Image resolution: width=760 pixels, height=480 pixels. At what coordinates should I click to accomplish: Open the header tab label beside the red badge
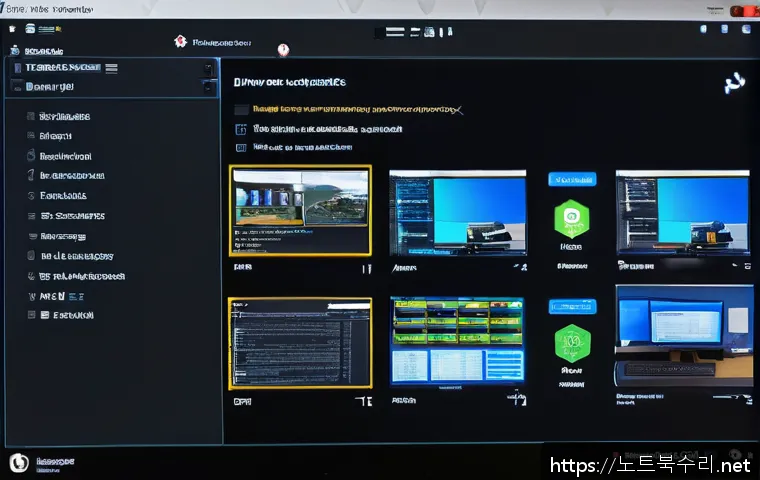221,43
